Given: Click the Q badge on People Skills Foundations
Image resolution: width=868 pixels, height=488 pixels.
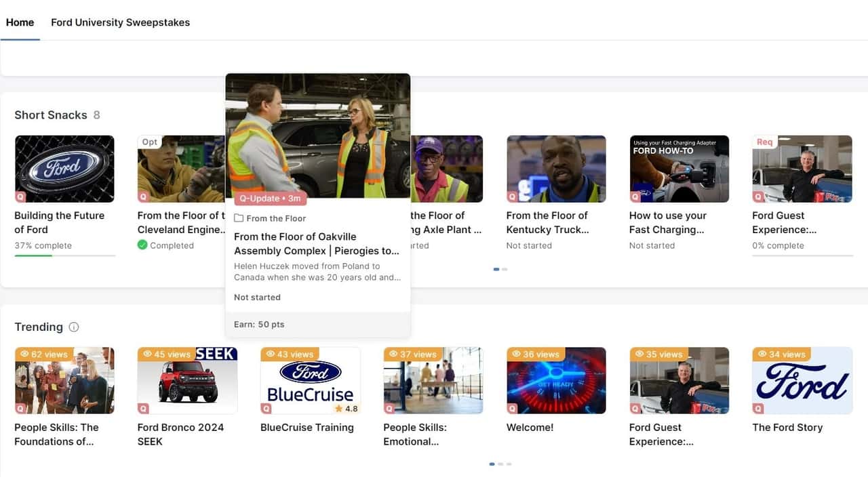Looking at the screenshot, I should 20,409.
